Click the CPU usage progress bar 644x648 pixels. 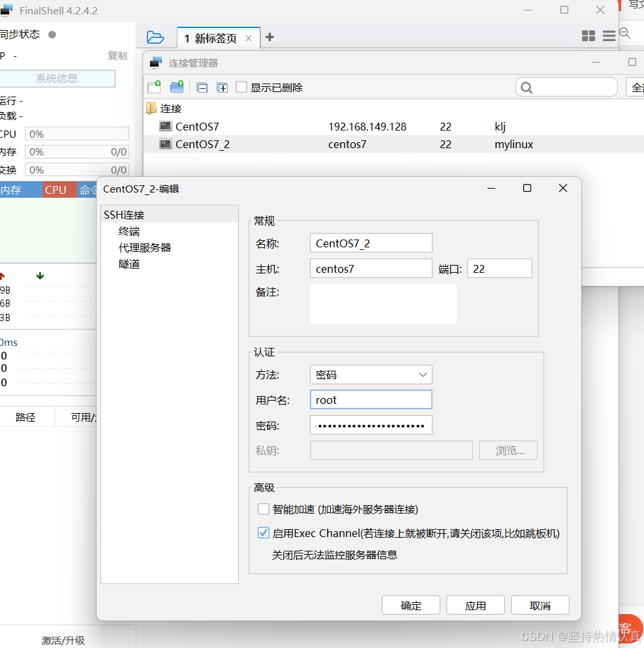[x=77, y=134]
